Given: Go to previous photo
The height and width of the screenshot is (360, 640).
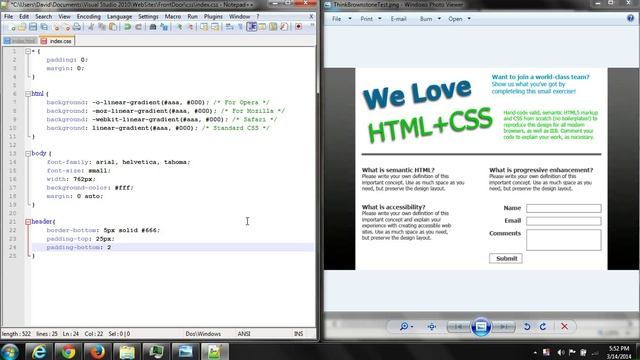Looking at the screenshot, I should tap(459, 327).
